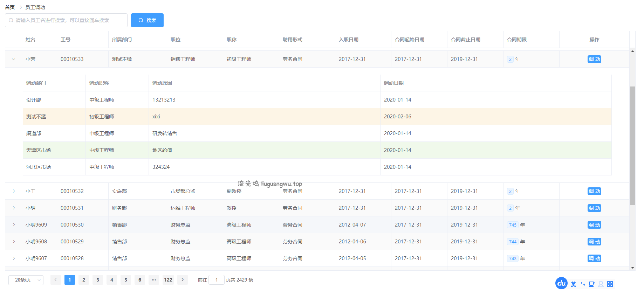Screen dimensions: 644x298
Task: Click the IME cup-shaped icon
Action: [591, 284]
